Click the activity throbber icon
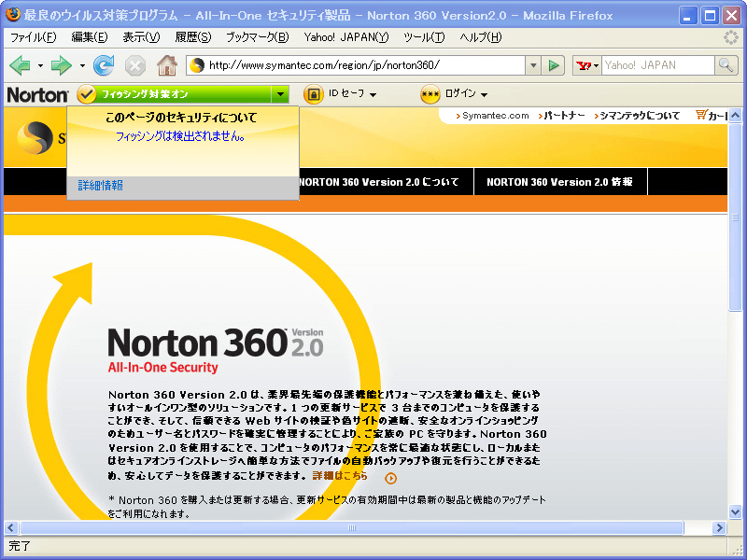 pyautogui.click(x=731, y=37)
